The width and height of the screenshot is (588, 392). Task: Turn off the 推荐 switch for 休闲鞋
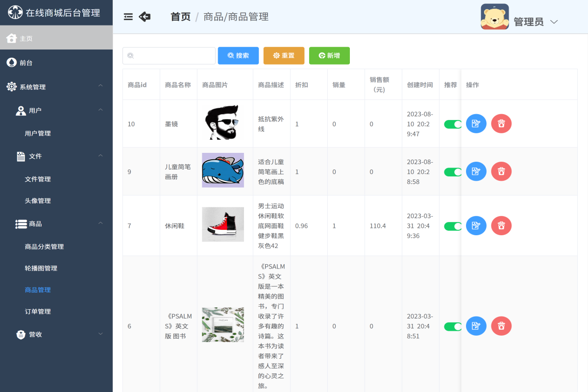tap(452, 225)
